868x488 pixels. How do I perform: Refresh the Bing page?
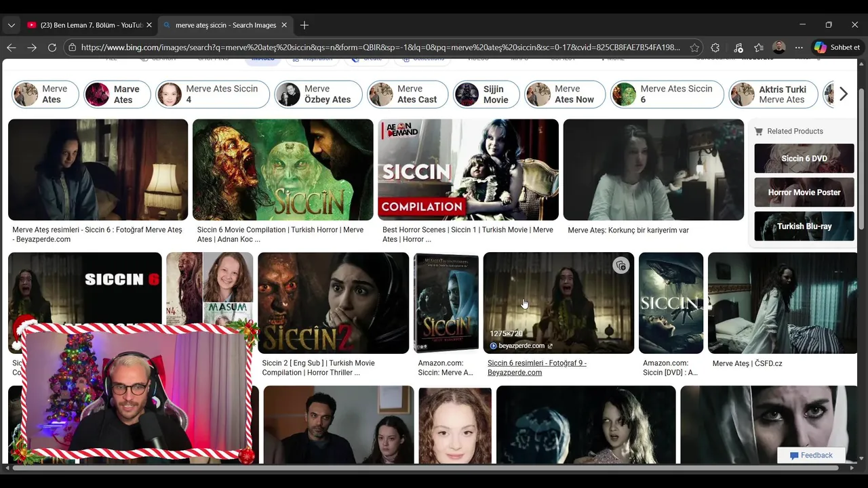tap(52, 47)
